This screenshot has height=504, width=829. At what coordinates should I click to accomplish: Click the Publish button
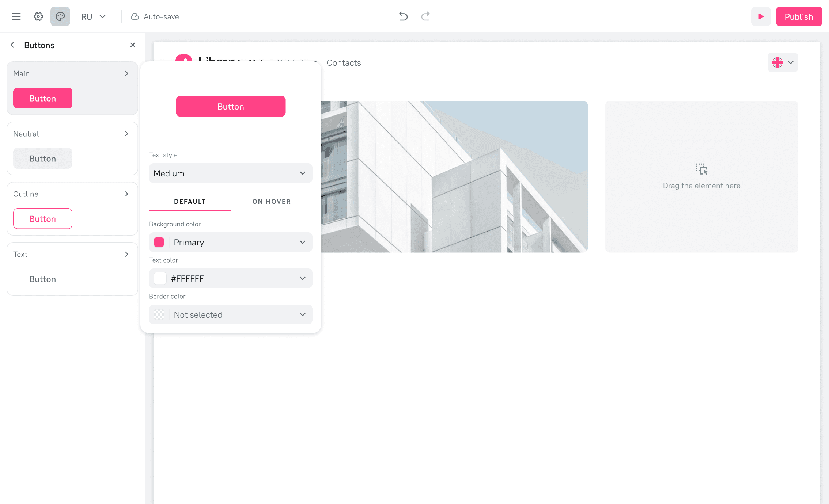coord(799,16)
